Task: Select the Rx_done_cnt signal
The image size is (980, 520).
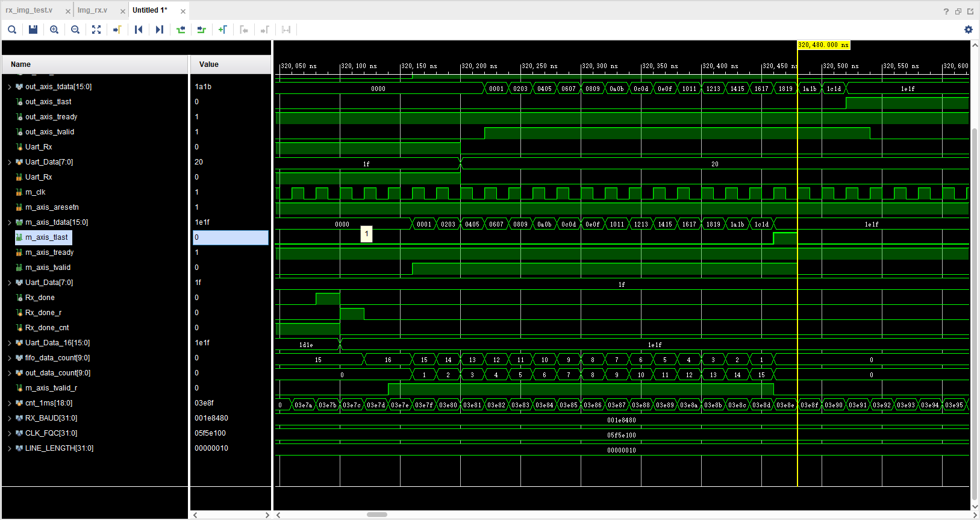Action: [x=47, y=328]
